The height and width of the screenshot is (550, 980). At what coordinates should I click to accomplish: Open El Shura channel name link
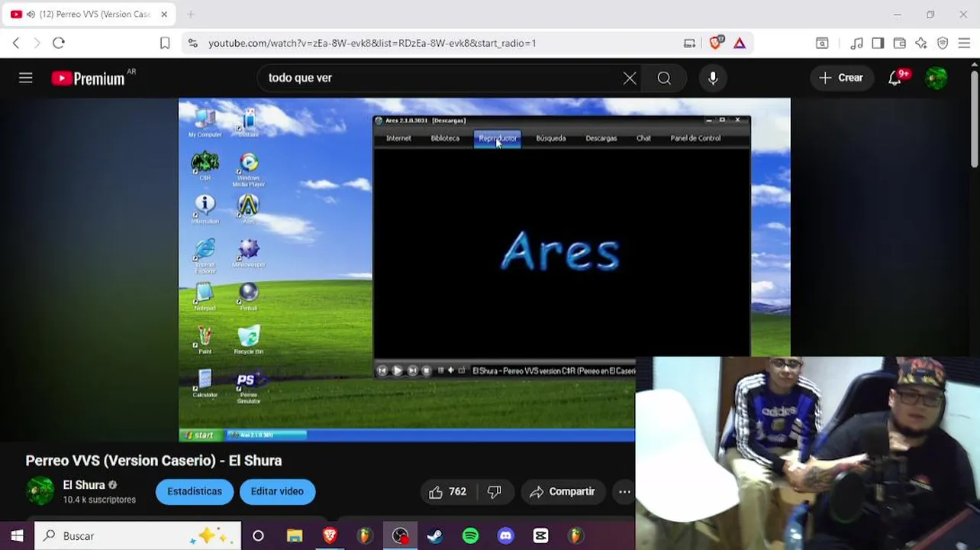[x=84, y=485]
